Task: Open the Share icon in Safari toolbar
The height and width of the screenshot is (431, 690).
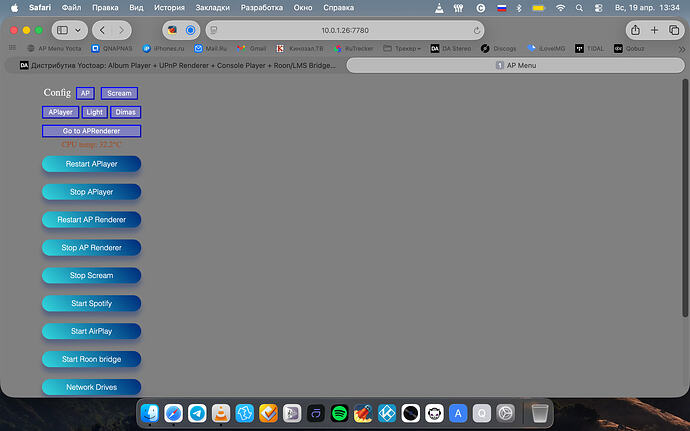Action: (635, 30)
